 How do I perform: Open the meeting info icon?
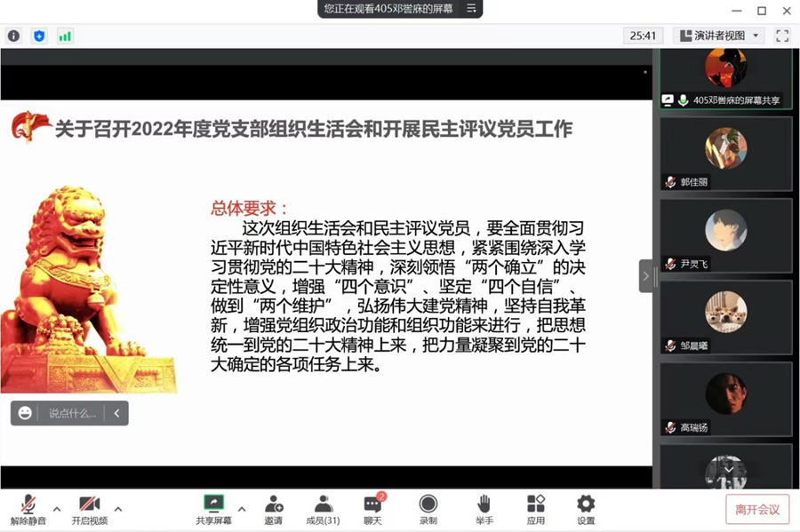[13, 36]
